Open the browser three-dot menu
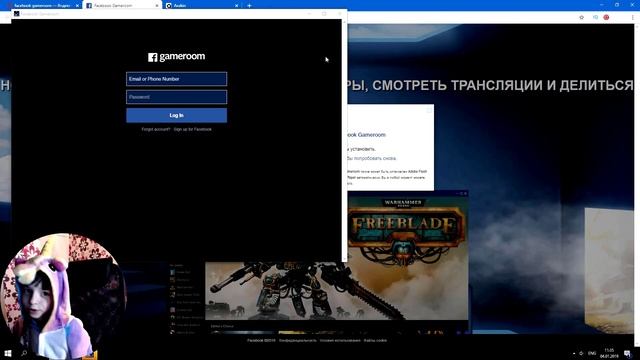The height and width of the screenshot is (360, 640). (x=633, y=17)
